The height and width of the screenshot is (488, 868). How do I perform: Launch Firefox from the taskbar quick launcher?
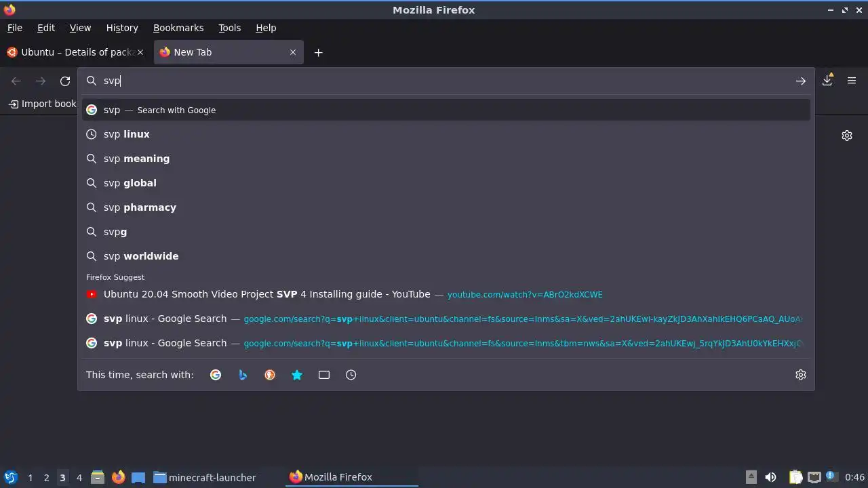pos(118,477)
